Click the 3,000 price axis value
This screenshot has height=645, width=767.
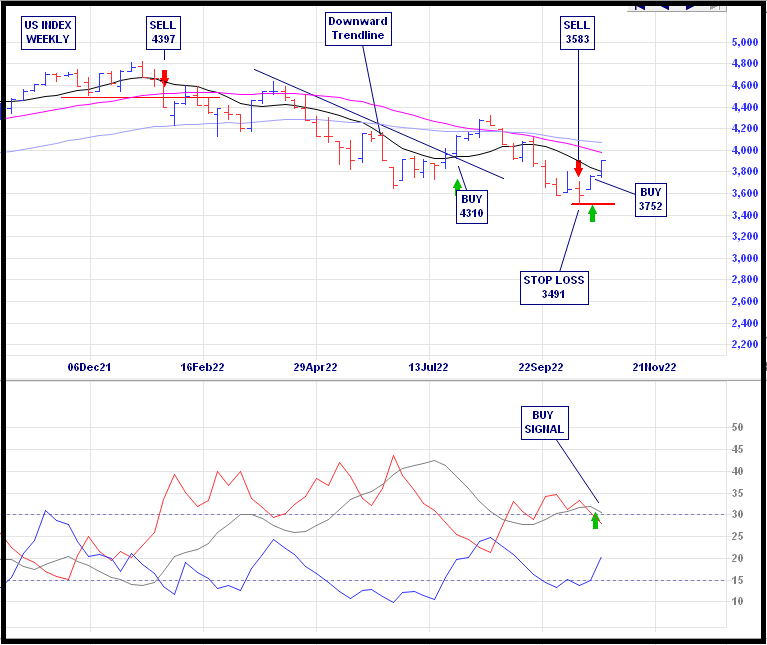[745, 258]
